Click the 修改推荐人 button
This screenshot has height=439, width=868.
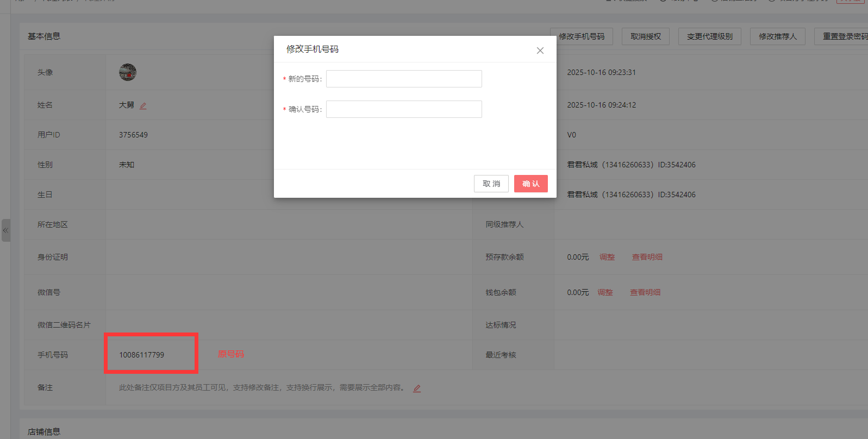click(777, 36)
